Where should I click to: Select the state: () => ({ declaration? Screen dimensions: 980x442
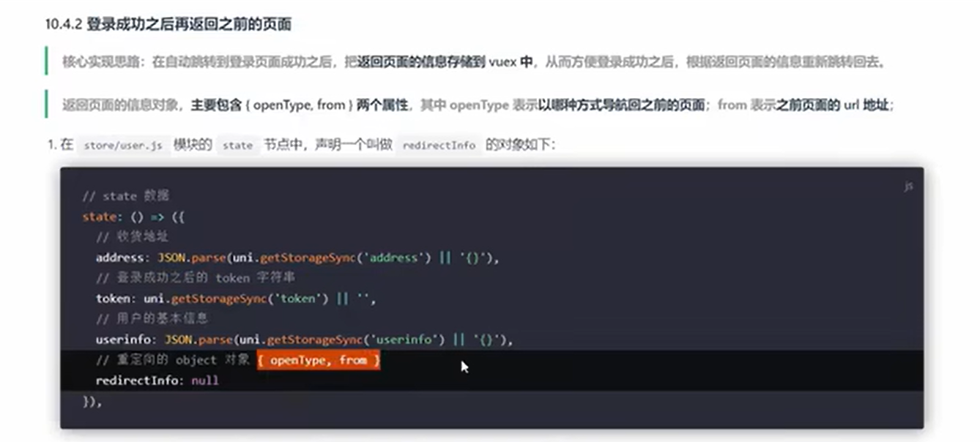[132, 217]
